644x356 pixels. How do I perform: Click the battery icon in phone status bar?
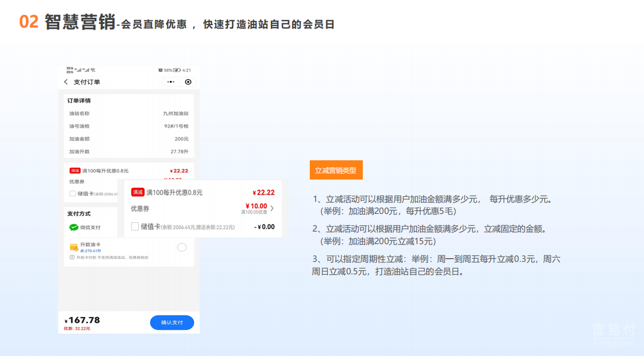177,70
